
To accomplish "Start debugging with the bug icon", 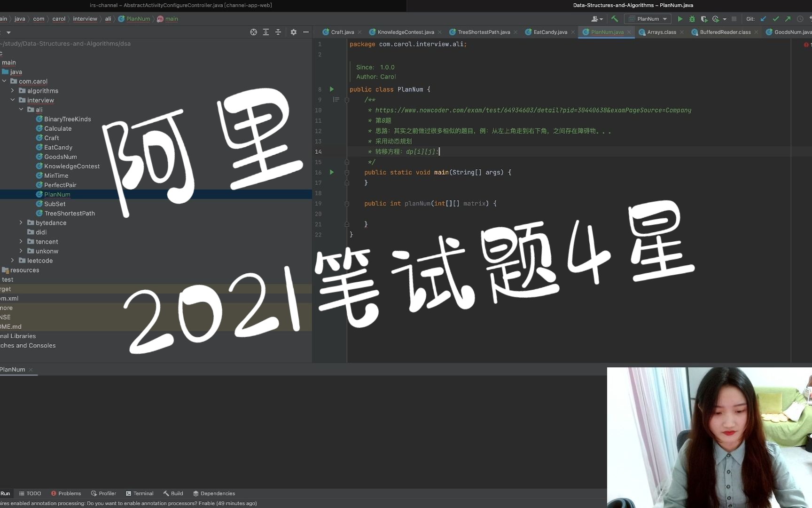I will 692,19.
